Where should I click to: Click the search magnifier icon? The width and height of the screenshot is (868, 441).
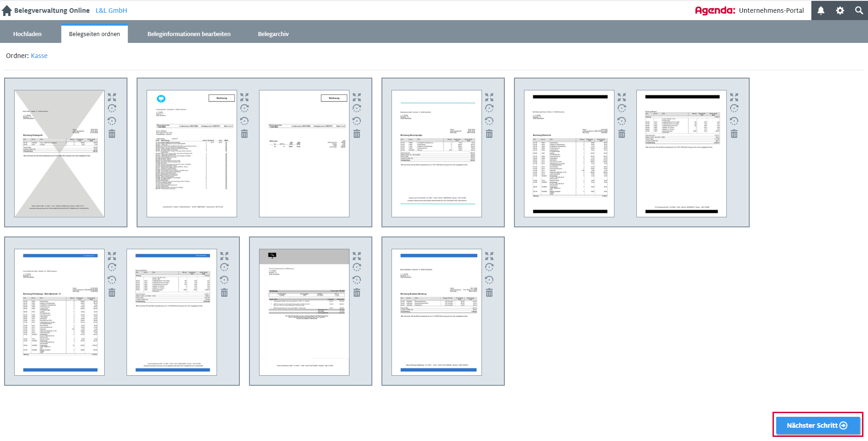click(x=859, y=10)
